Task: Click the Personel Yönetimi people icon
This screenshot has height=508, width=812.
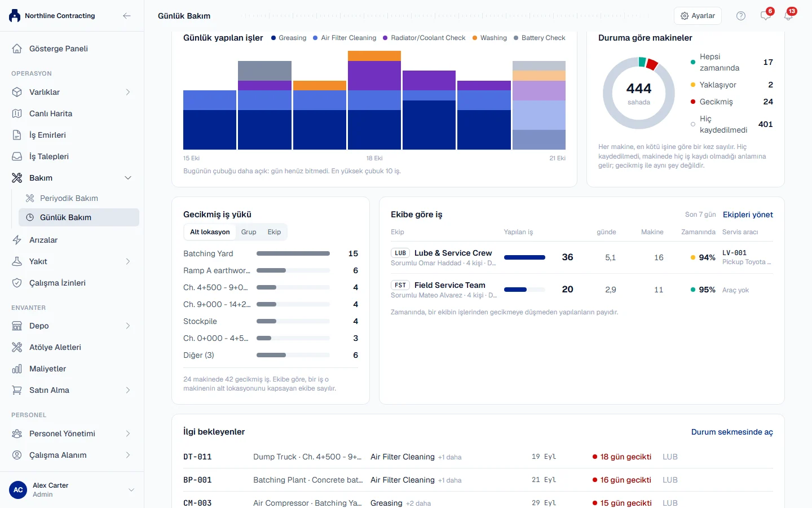Action: (x=17, y=433)
